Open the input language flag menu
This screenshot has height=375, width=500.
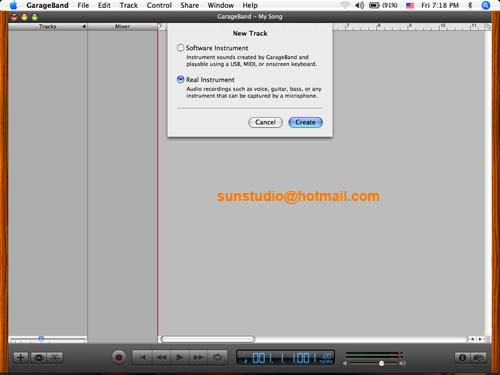[x=410, y=6]
